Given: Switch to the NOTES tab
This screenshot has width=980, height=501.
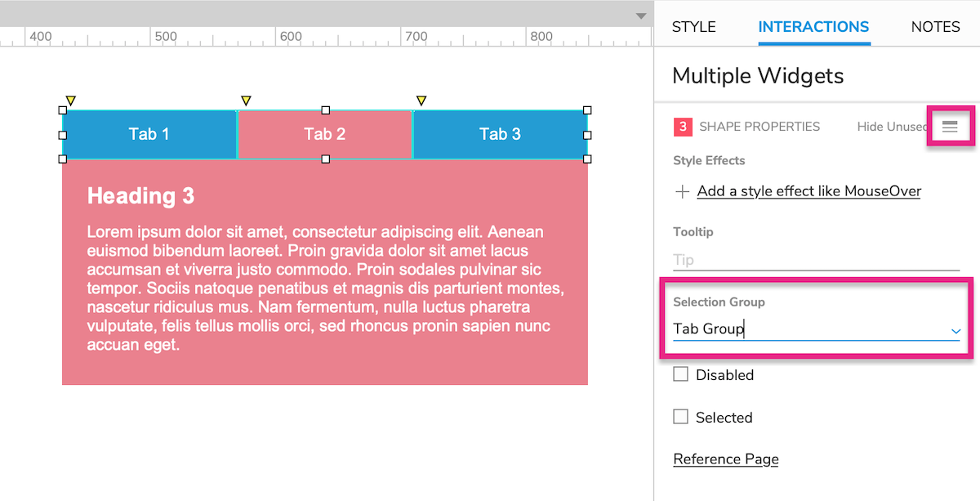Looking at the screenshot, I should pos(936,27).
